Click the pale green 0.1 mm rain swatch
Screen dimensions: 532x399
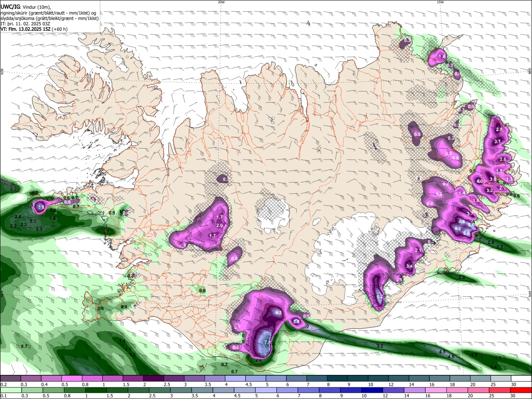(11, 390)
